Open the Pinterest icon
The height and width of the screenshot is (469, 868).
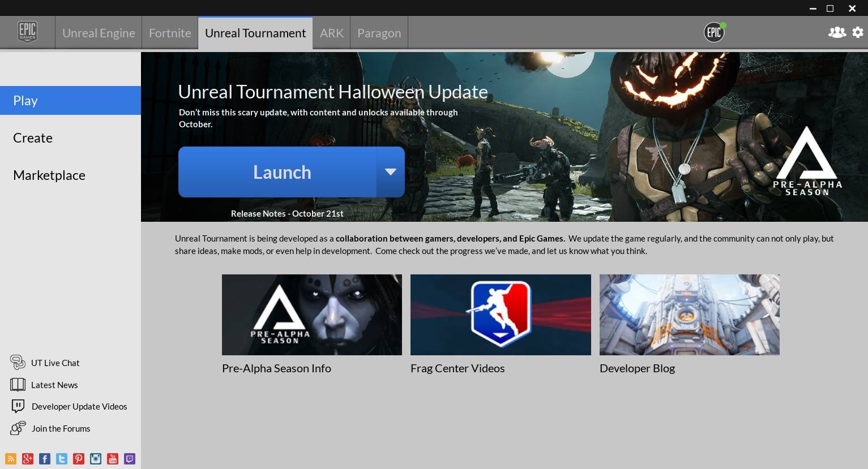pos(79,458)
